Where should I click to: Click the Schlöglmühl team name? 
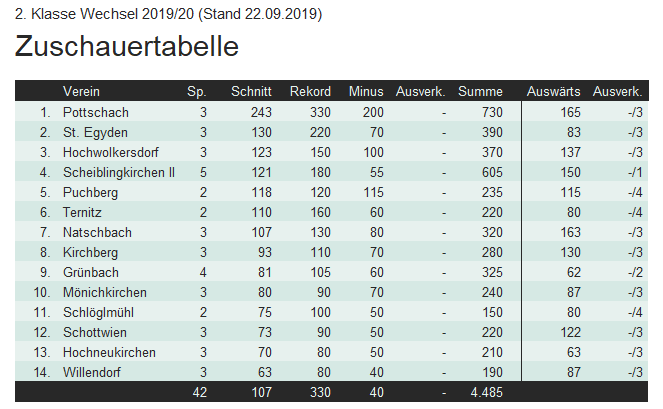click(99, 313)
